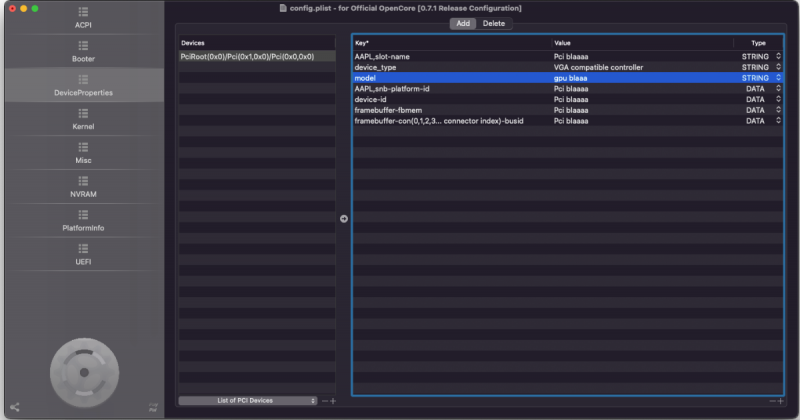Screen dimensions: 800x420
Task: Add property with plus button under keys table
Action: [x=780, y=401]
